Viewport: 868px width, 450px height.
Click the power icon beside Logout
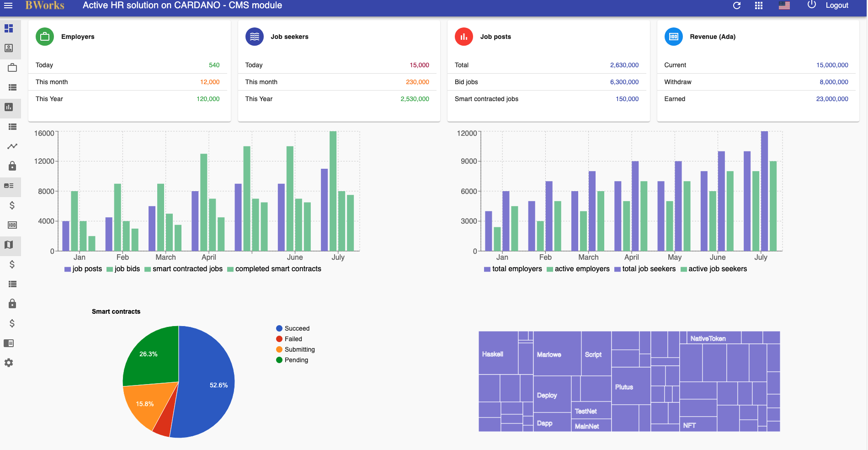point(812,5)
